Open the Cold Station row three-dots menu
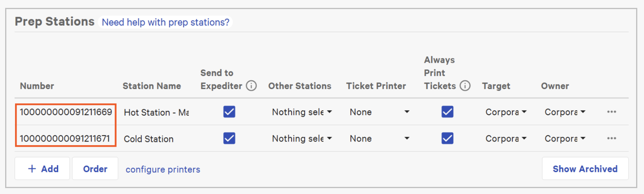This screenshot has width=644, height=194. coord(612,138)
